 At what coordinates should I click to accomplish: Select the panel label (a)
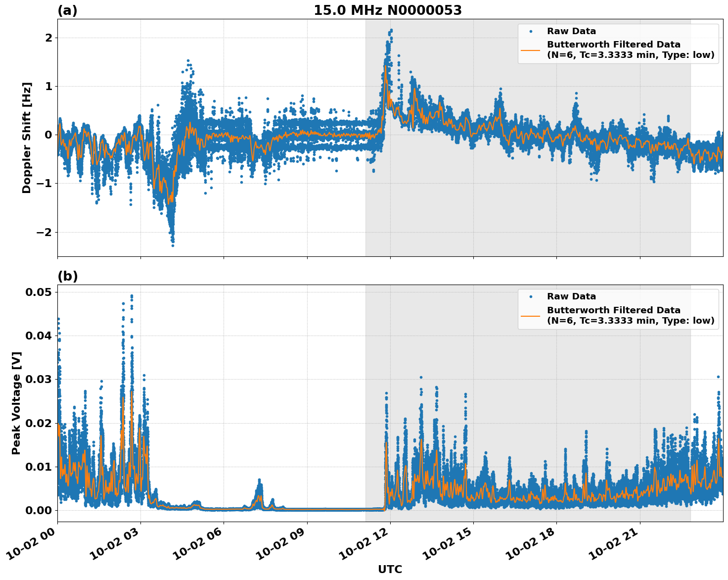(68, 9)
